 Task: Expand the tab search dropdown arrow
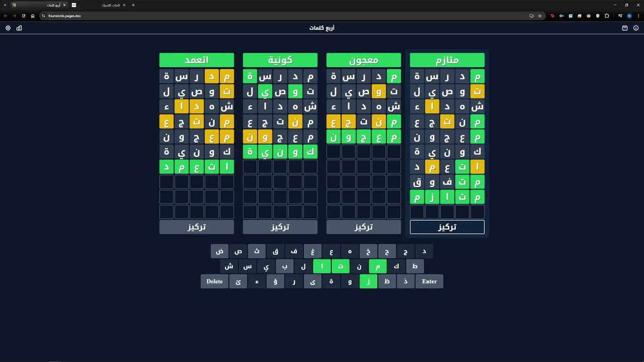click(5, 5)
